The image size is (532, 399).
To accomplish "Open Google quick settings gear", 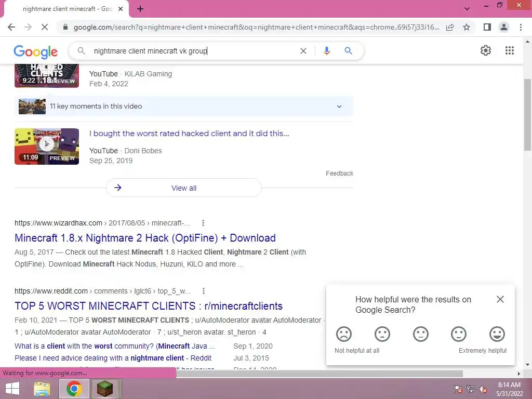I will (x=486, y=50).
